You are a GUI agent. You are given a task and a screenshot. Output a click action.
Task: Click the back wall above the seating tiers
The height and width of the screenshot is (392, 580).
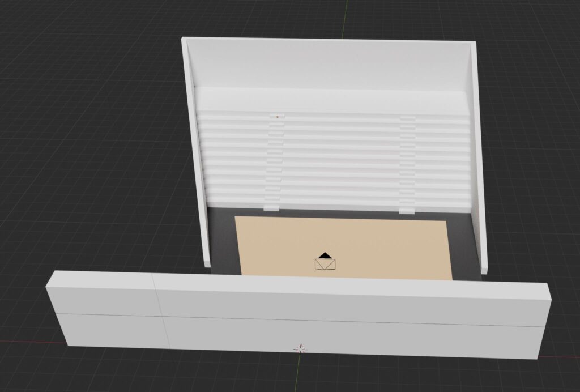[x=329, y=63]
